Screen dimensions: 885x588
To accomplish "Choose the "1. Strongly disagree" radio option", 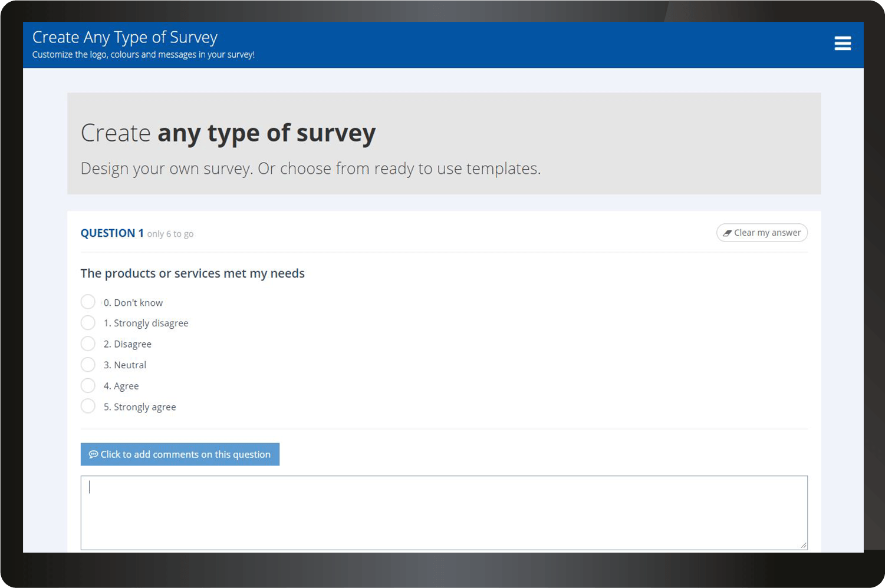I will tap(88, 323).
